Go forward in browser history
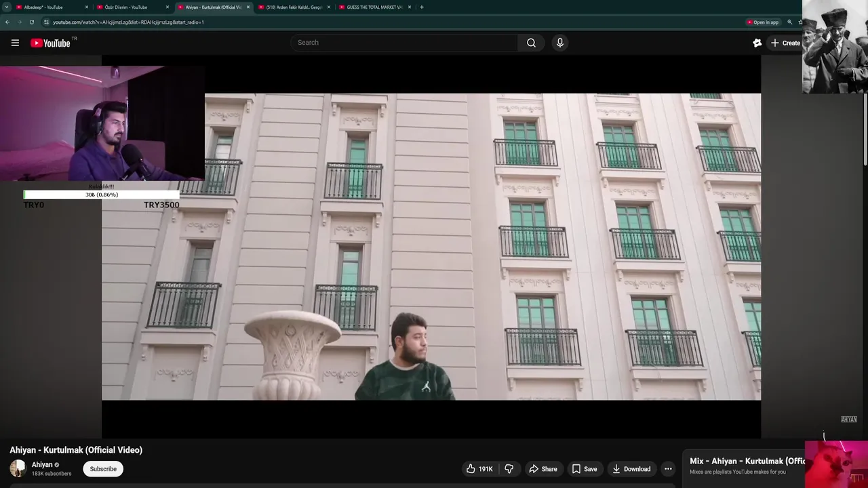 19,22
